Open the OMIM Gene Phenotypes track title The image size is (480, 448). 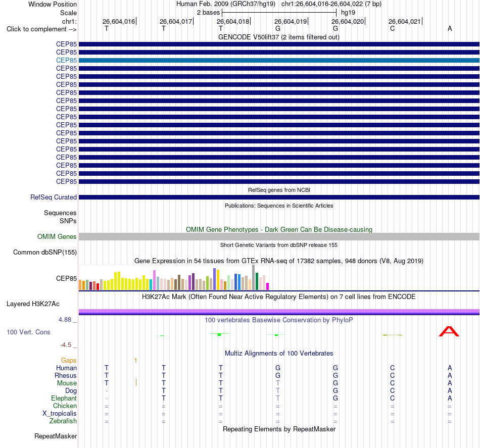coord(279,229)
